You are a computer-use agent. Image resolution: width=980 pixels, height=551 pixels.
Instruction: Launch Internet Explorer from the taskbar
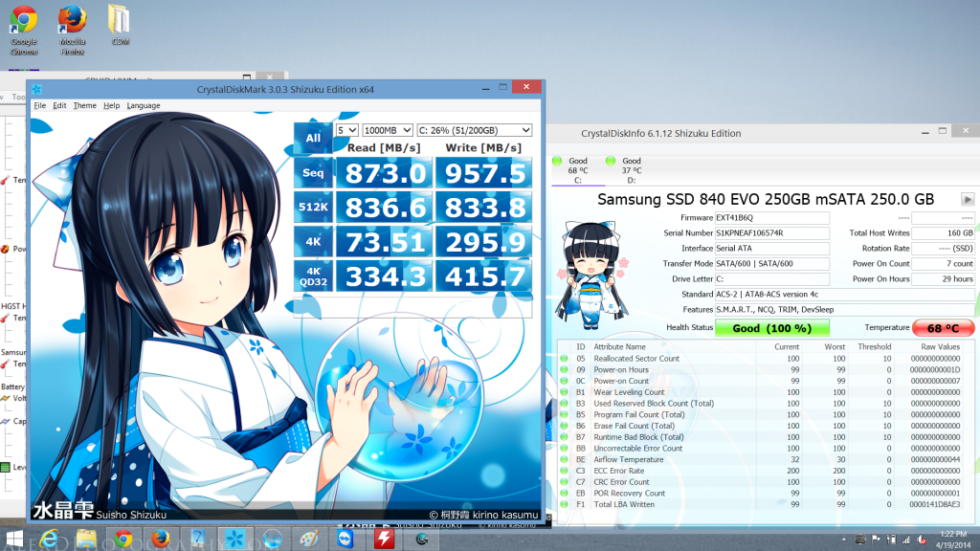tap(49, 540)
